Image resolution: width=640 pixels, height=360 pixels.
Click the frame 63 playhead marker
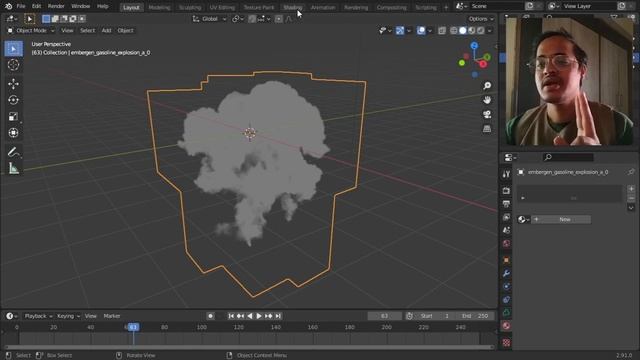tap(133, 327)
